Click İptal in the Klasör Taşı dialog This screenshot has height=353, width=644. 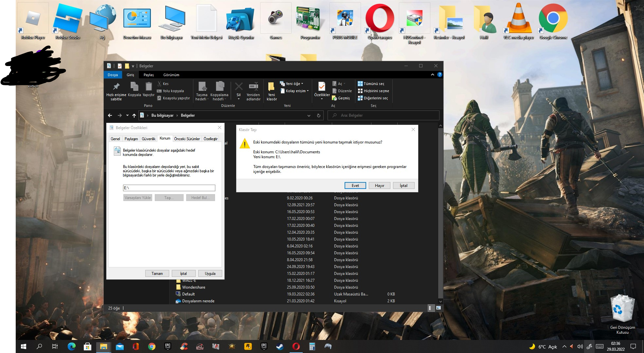point(403,186)
